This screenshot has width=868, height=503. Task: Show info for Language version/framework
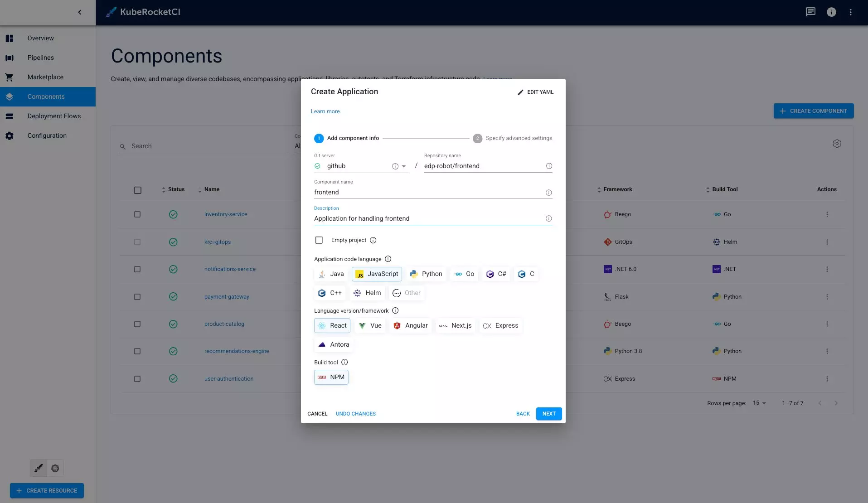(395, 310)
